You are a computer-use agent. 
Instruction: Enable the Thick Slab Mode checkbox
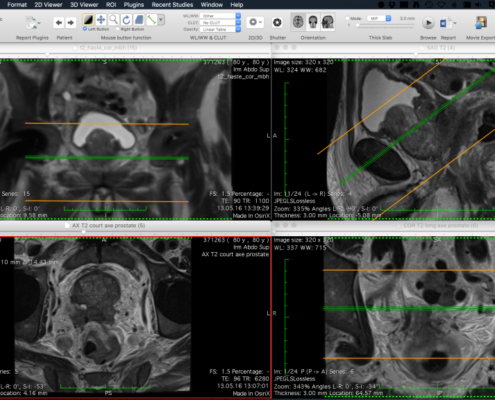click(348, 18)
